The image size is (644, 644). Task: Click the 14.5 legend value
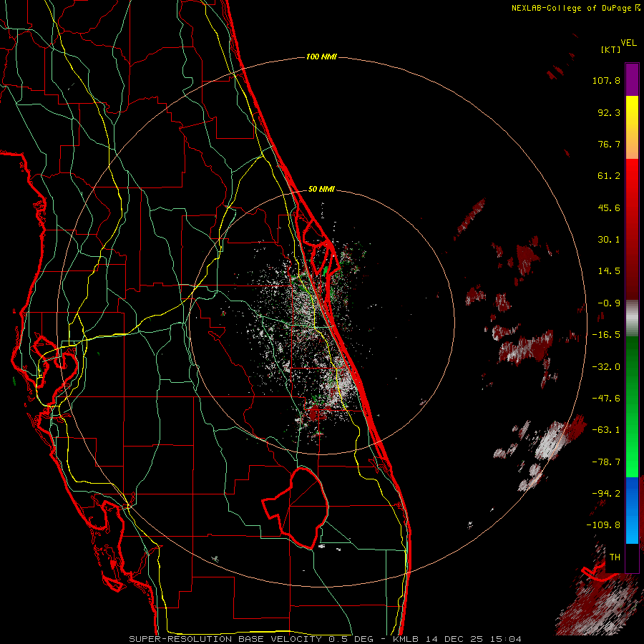[x=609, y=271]
